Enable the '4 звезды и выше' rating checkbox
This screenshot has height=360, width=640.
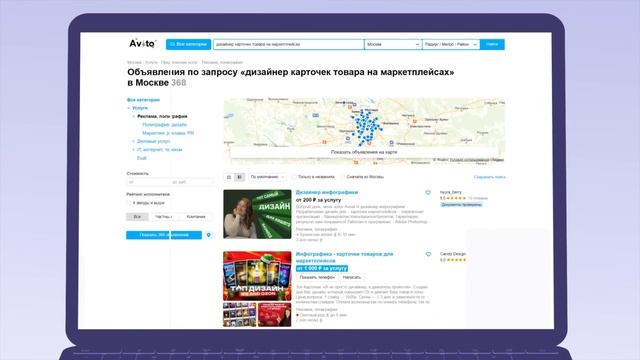click(x=129, y=203)
